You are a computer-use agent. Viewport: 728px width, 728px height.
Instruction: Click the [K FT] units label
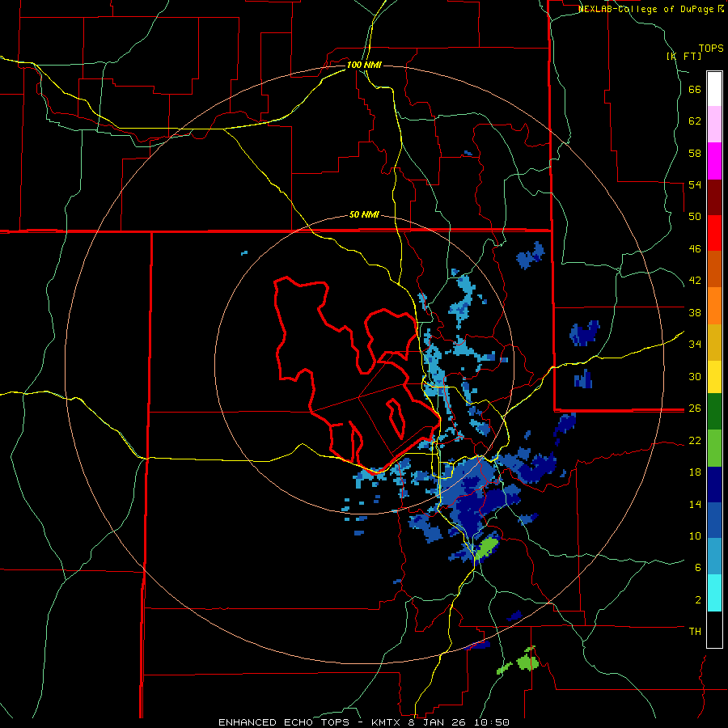[684, 56]
